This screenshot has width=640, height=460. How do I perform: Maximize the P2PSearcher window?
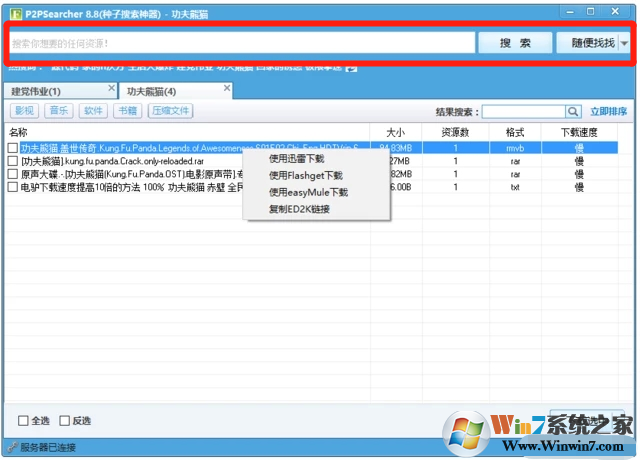click(x=591, y=12)
